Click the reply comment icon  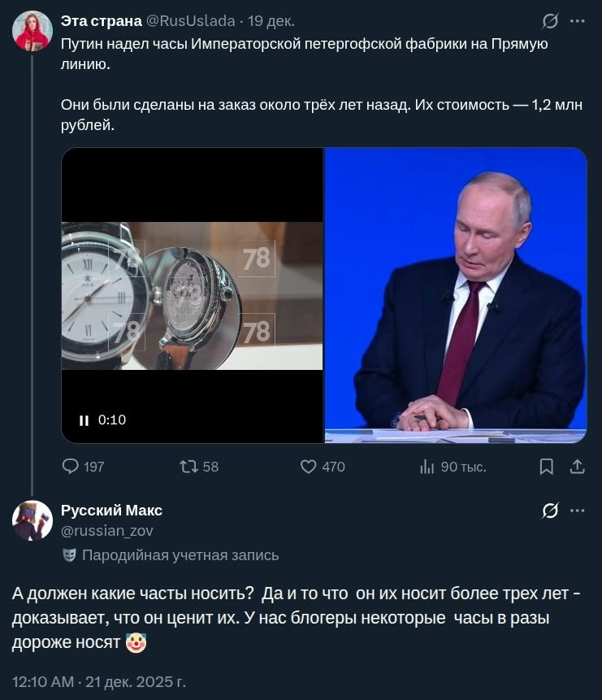[x=71, y=467]
